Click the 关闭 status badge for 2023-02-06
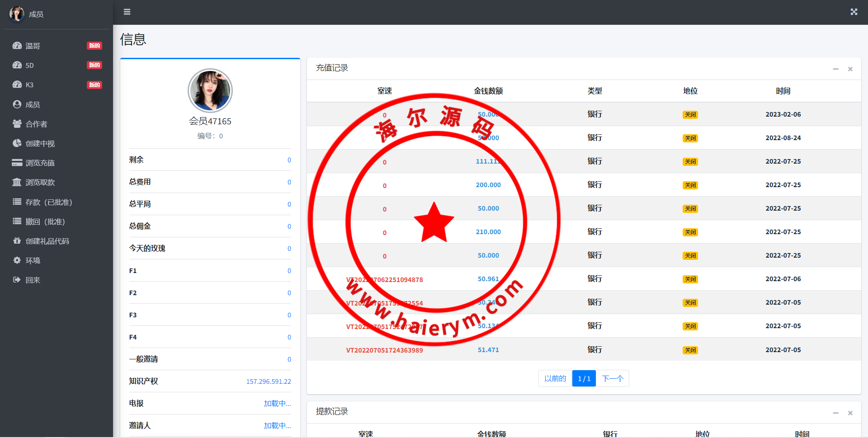 (690, 115)
